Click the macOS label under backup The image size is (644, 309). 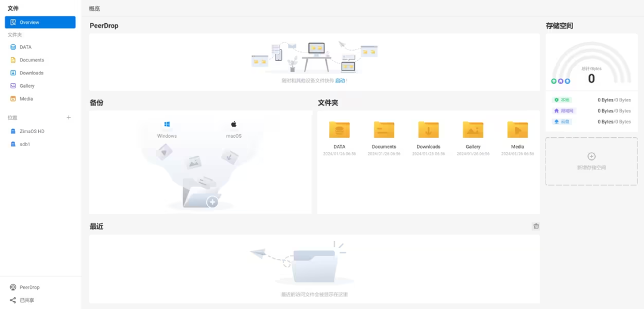(234, 135)
